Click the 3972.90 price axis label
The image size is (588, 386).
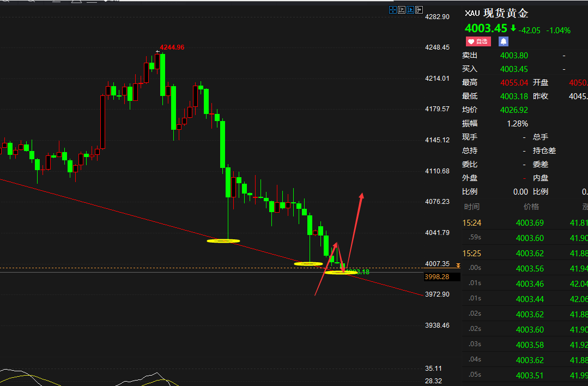tap(437, 294)
